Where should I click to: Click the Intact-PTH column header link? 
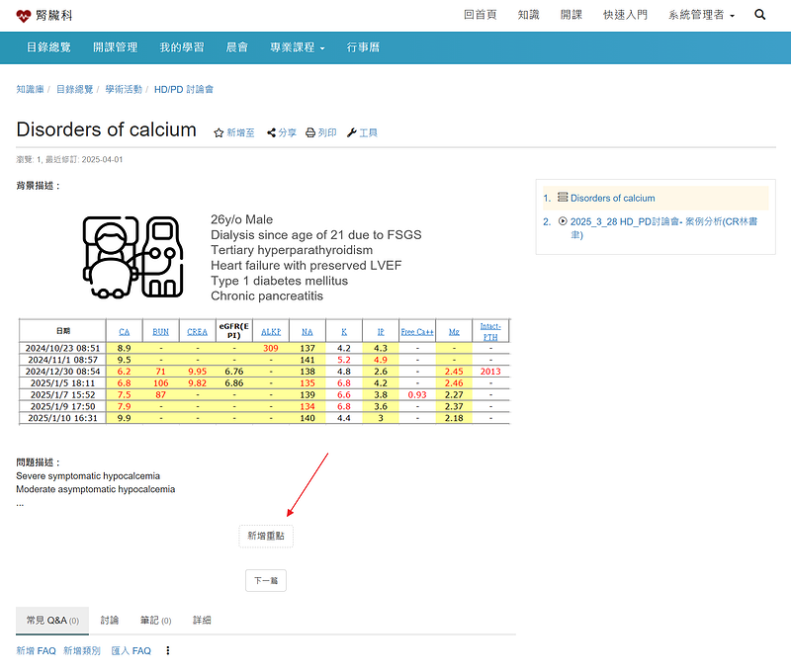(490, 331)
